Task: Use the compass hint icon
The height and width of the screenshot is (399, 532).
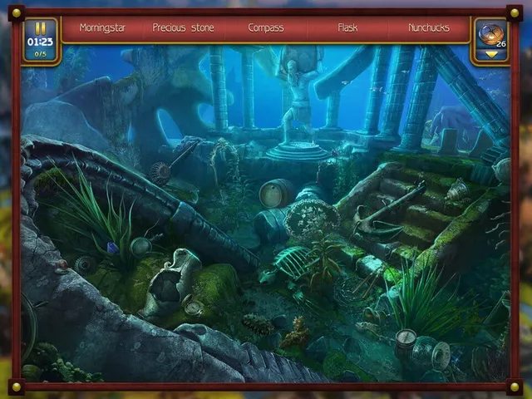Action: tap(490, 34)
